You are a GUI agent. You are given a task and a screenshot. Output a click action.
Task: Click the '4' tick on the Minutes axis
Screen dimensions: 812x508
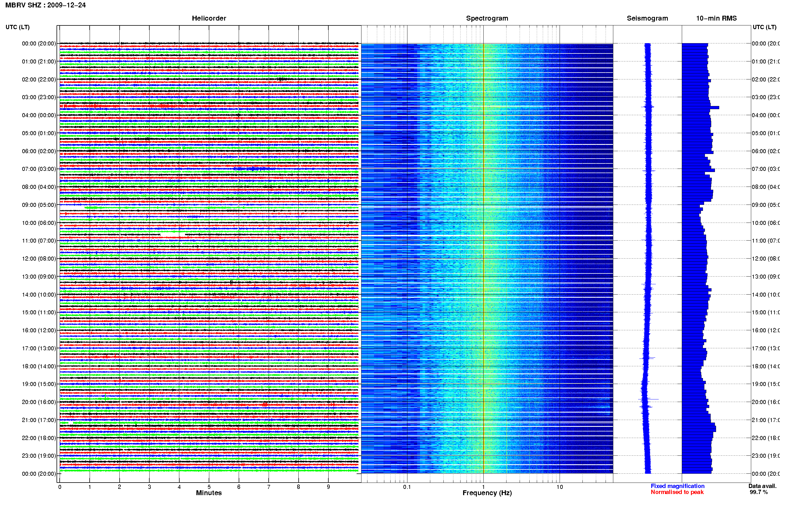[179, 487]
